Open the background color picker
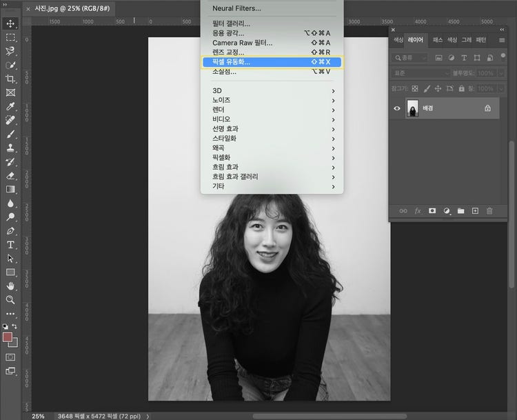 coord(14,343)
